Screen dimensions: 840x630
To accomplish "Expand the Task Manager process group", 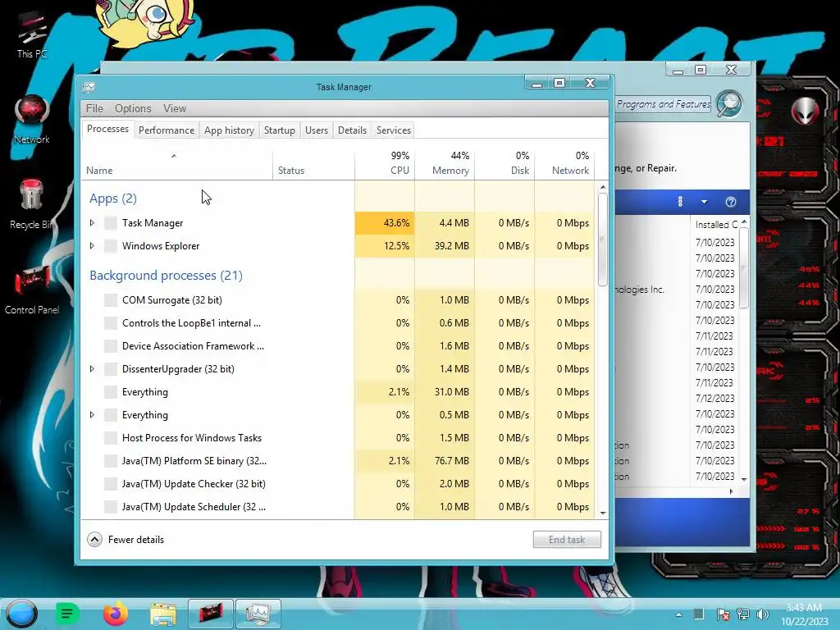I will click(x=92, y=223).
